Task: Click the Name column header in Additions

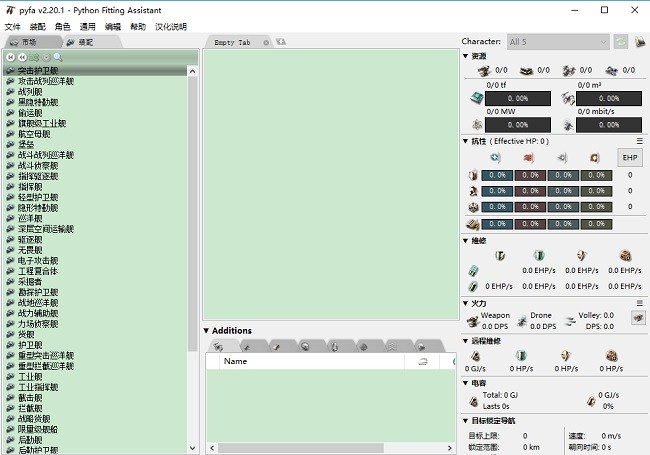Action: [x=312, y=361]
